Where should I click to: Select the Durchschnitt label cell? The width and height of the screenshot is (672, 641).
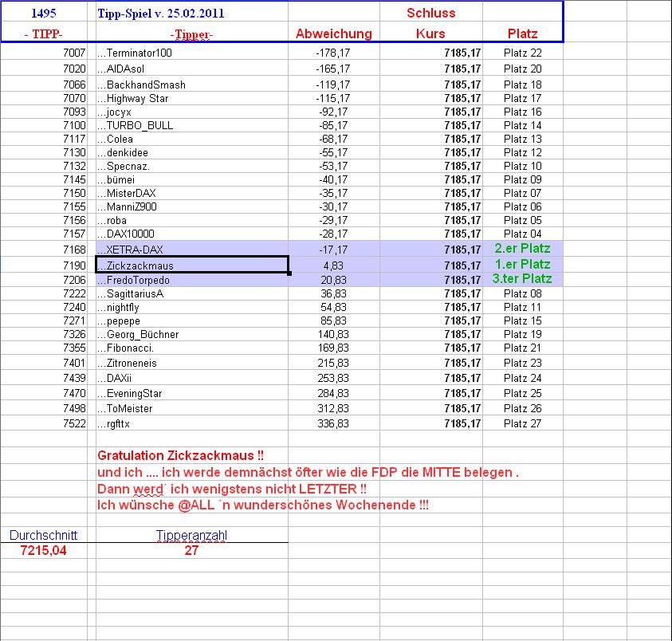pos(43,535)
